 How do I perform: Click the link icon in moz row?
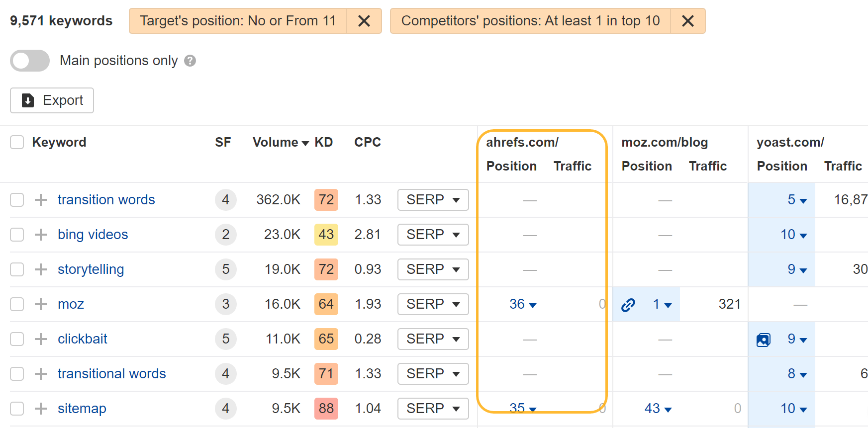click(x=628, y=304)
